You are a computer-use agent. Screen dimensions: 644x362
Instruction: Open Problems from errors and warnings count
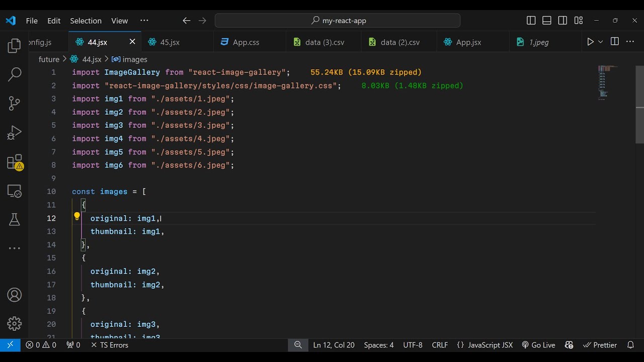41,345
